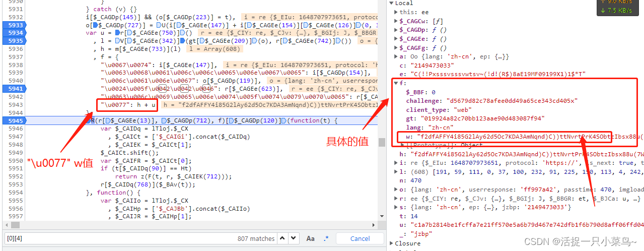Collapse the f: object in scope
The width and height of the screenshot is (644, 251).
point(396,83)
